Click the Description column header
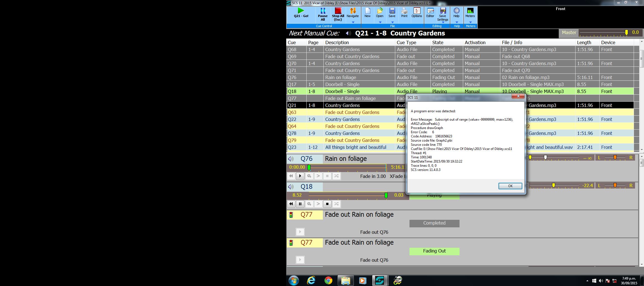Screen dimensions: 644x286 tap(337, 42)
